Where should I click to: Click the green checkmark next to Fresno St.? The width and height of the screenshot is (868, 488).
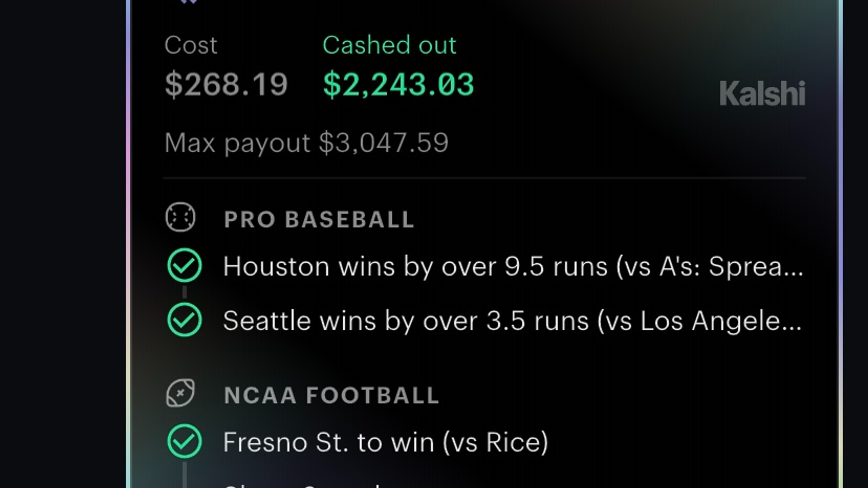[185, 441]
